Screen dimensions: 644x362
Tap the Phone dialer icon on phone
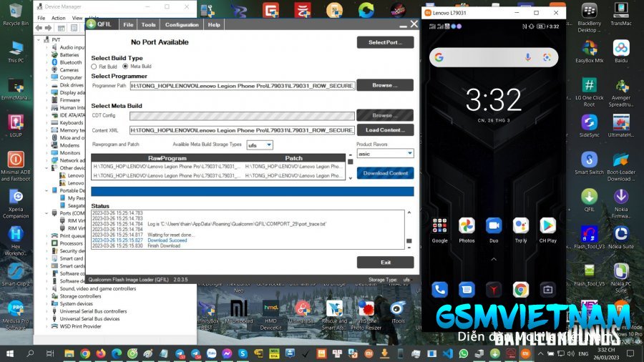click(439, 290)
